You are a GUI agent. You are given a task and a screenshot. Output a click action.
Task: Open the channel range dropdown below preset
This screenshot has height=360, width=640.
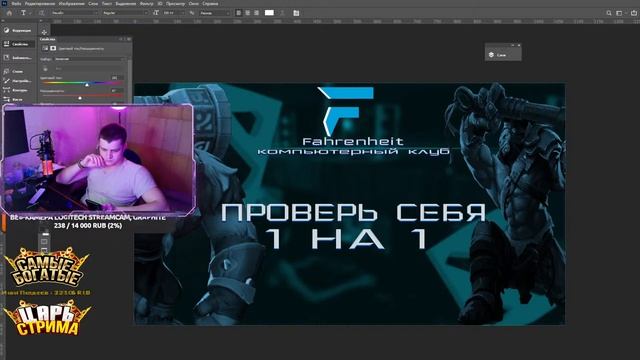pyautogui.click(x=90, y=69)
